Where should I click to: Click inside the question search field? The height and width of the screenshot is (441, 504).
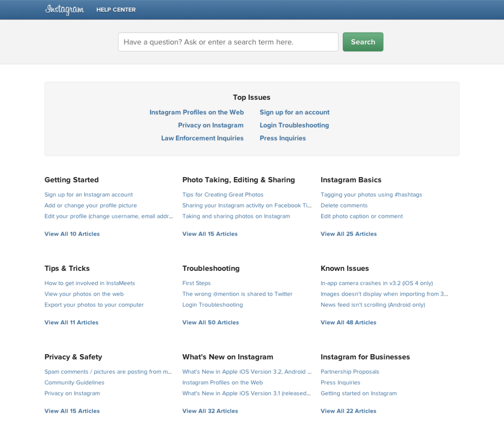[x=228, y=42]
